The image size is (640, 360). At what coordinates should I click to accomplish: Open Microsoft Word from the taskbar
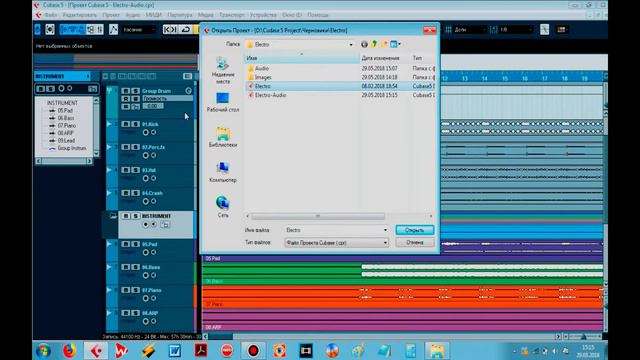(x=175, y=350)
